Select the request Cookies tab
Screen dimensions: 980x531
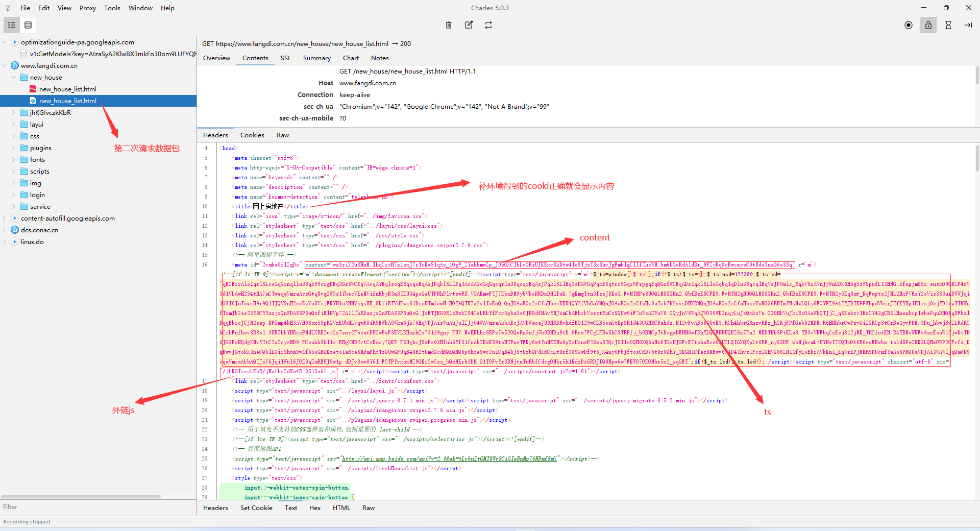tap(252, 135)
